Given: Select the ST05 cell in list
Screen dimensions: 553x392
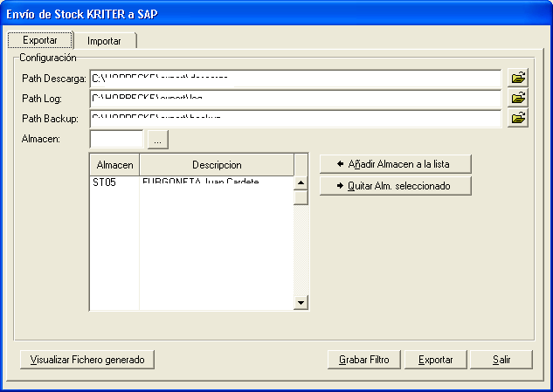Looking at the screenshot, I should coord(114,182).
